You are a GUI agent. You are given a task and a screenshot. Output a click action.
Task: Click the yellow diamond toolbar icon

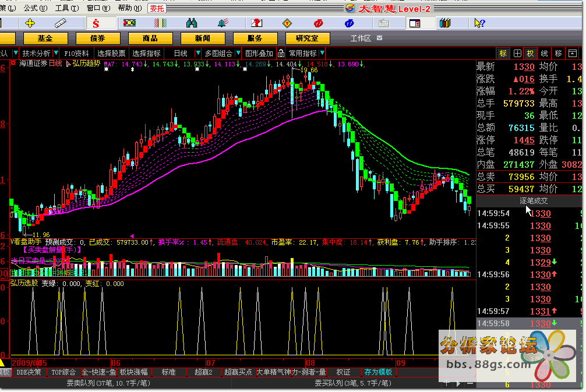tap(287, 23)
